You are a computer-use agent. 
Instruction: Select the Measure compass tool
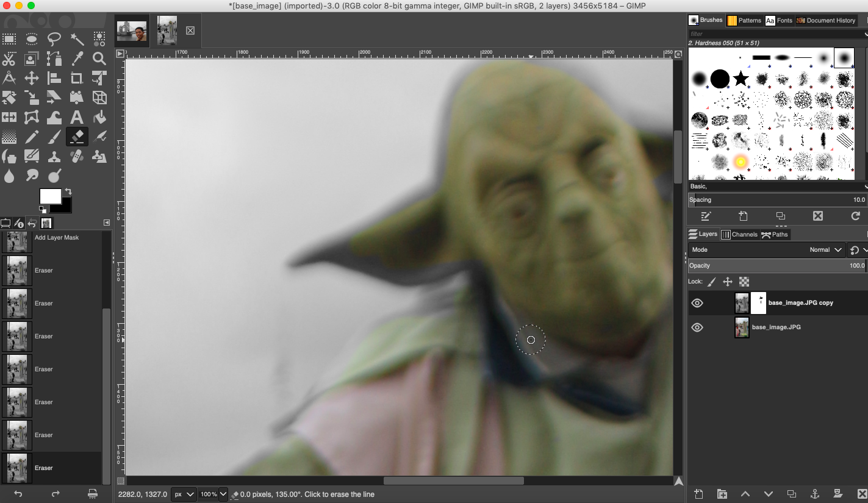[x=9, y=78]
